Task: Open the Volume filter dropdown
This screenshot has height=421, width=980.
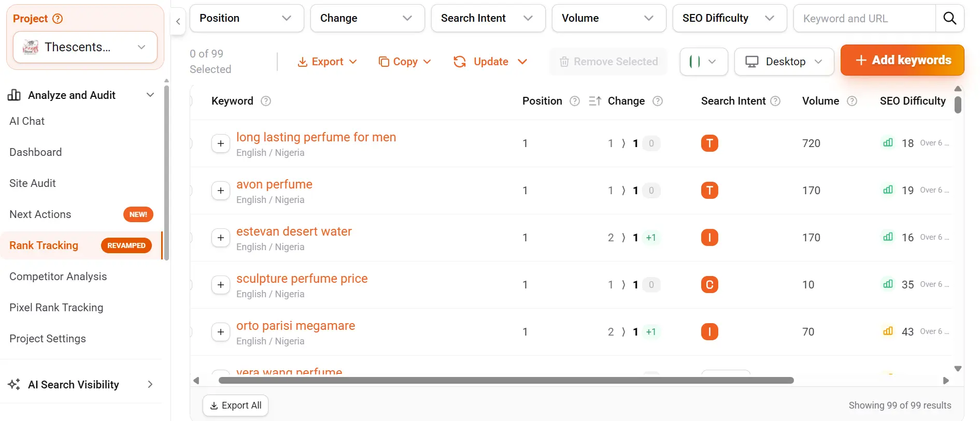Action: point(609,18)
